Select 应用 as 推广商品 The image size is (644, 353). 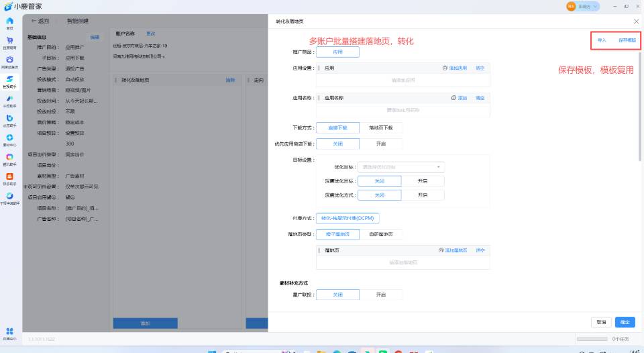click(337, 52)
